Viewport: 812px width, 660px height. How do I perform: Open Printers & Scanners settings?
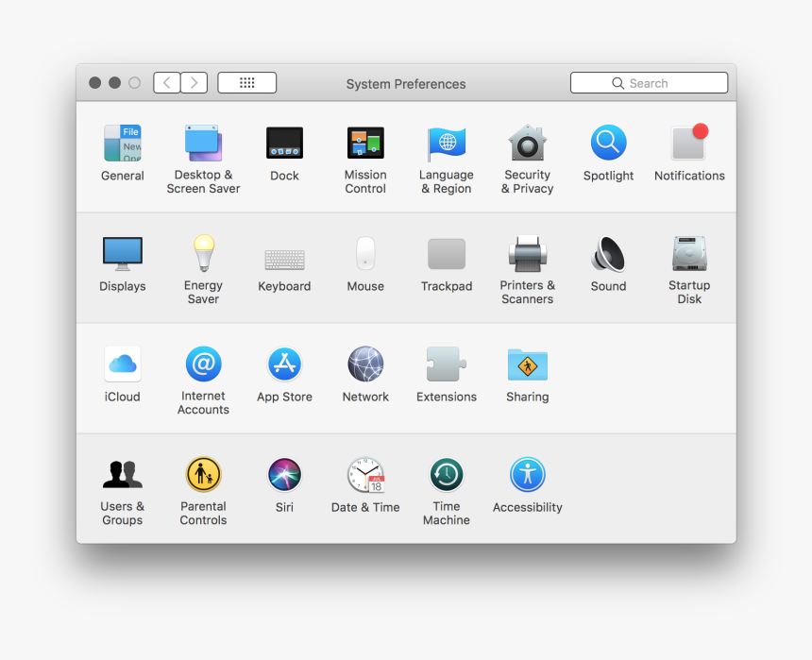[x=527, y=254]
